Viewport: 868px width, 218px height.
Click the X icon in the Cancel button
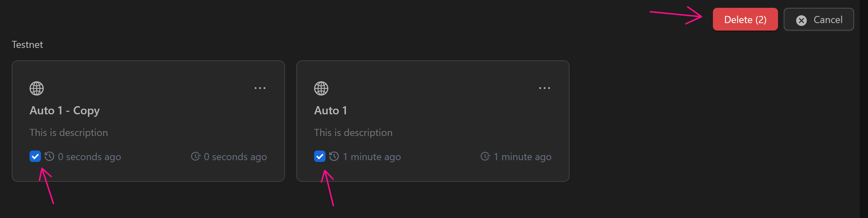pyautogui.click(x=801, y=20)
